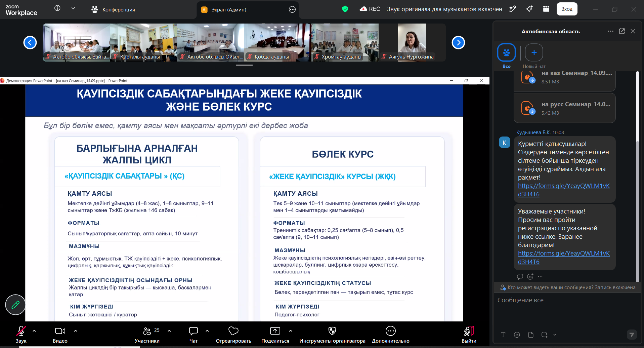Screen dimensions: 644x348
Task: Click the REC recording indicator
Action: pyautogui.click(x=370, y=9)
